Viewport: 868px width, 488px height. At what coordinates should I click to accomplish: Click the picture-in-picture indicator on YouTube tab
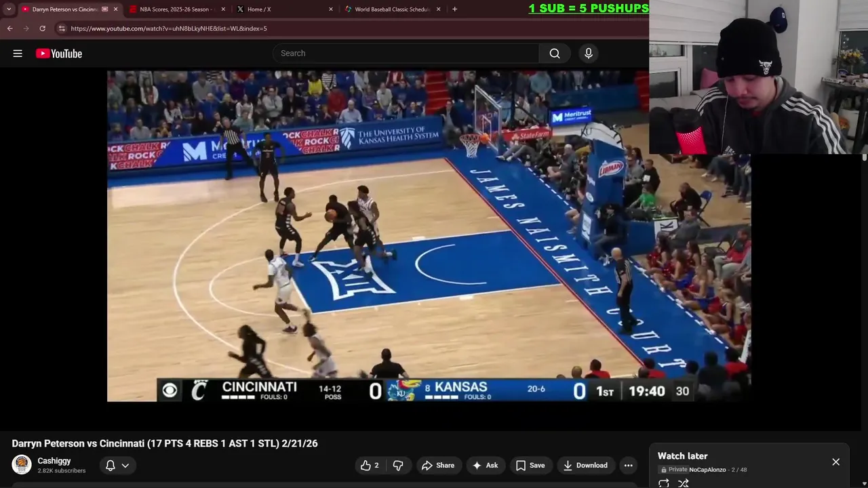(x=104, y=9)
